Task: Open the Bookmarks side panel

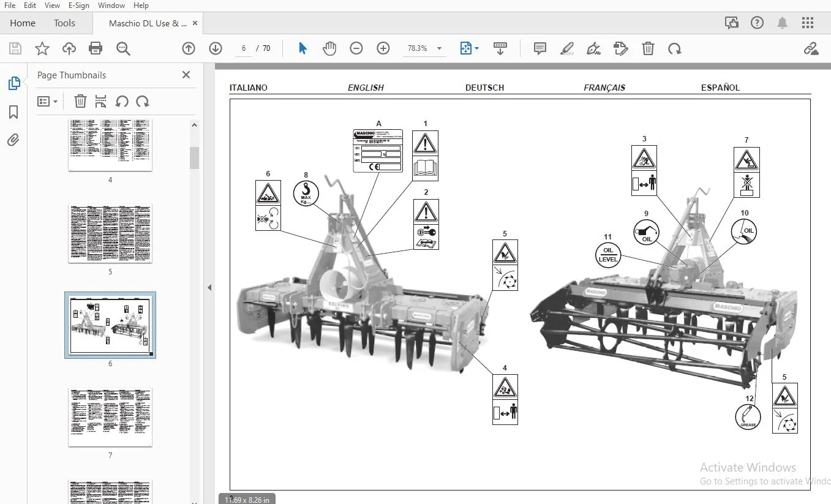Action: click(13, 112)
